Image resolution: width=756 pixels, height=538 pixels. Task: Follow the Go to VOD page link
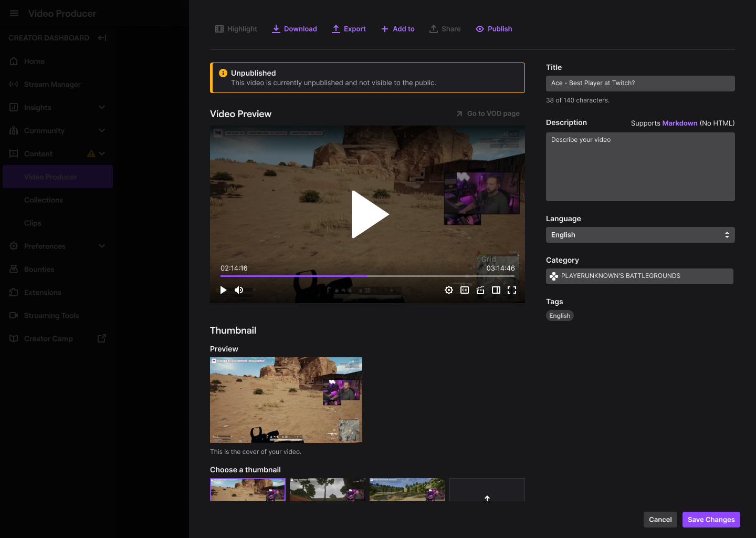pyautogui.click(x=488, y=113)
